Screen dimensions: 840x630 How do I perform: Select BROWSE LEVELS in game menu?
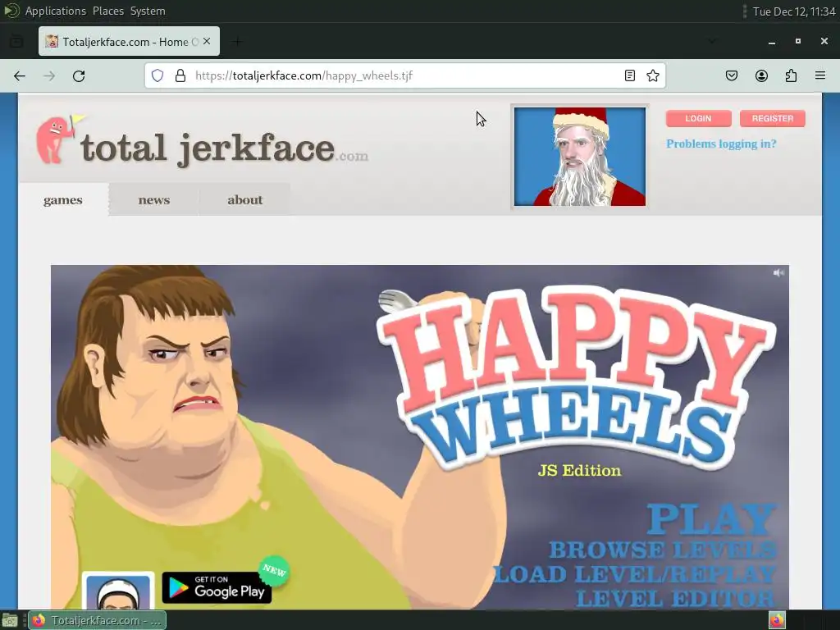tap(662, 550)
